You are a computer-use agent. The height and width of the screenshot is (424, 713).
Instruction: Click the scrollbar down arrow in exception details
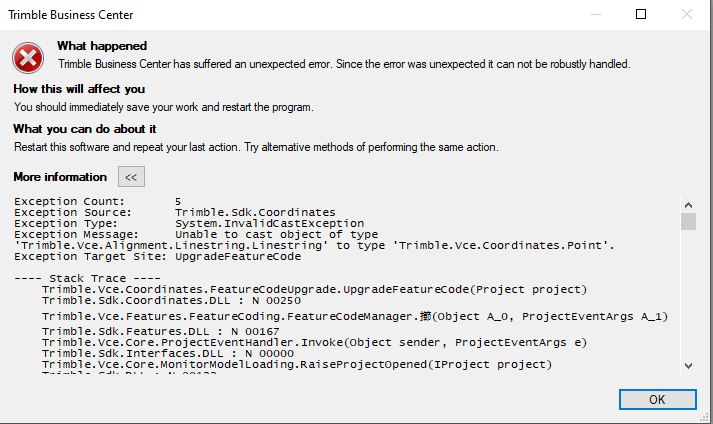coord(687,366)
